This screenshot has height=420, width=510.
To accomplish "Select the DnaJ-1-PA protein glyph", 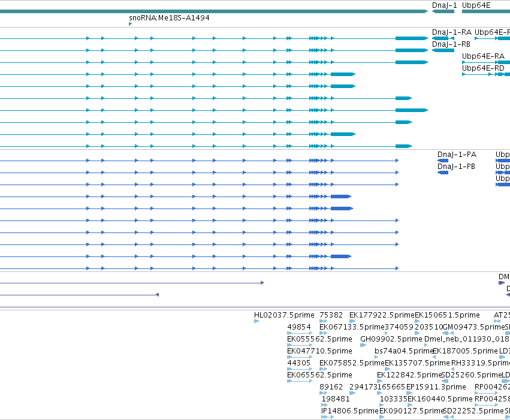I will point(443,161).
